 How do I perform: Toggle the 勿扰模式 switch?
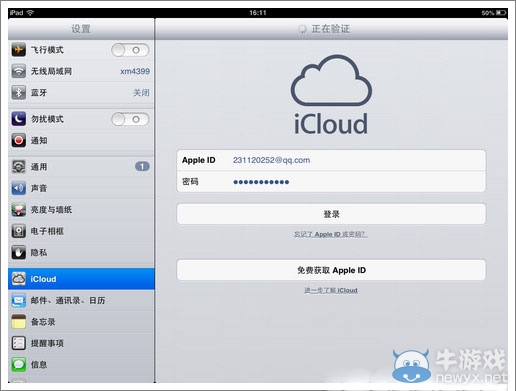coord(130,119)
